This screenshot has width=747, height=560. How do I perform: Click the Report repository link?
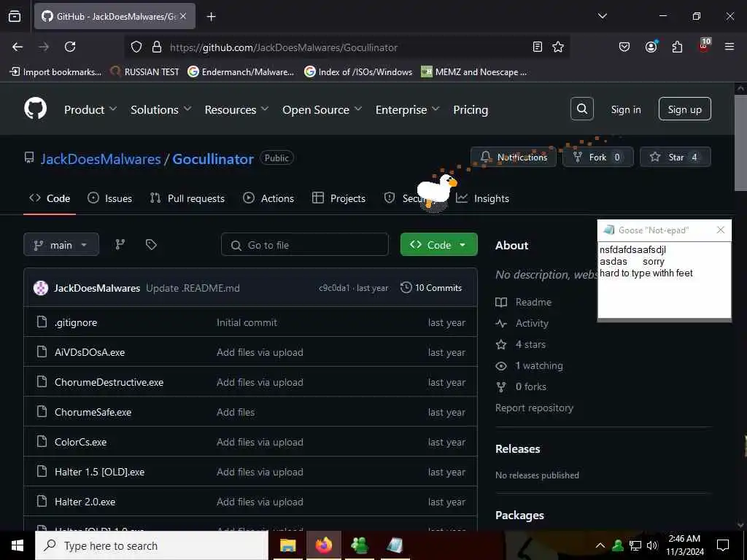coord(534,408)
